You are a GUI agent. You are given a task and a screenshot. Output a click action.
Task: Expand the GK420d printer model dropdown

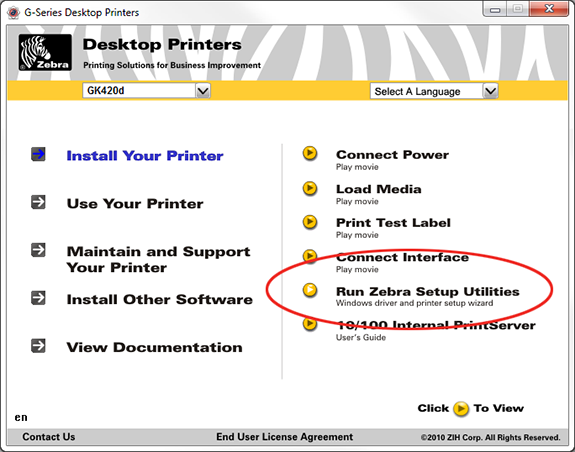click(203, 91)
